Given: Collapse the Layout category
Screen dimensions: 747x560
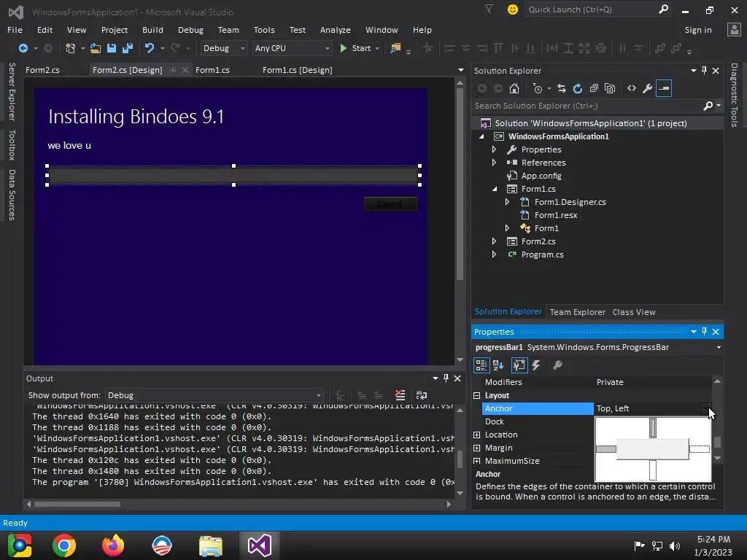Looking at the screenshot, I should 477,395.
